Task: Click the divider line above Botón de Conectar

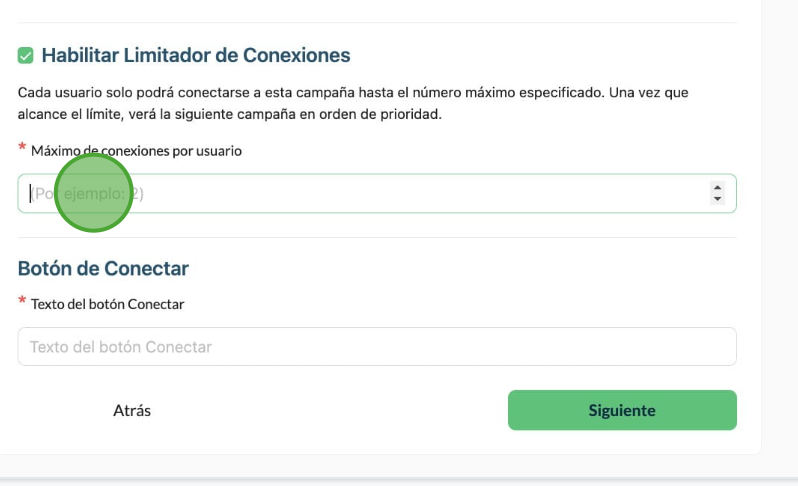Action: [x=377, y=237]
